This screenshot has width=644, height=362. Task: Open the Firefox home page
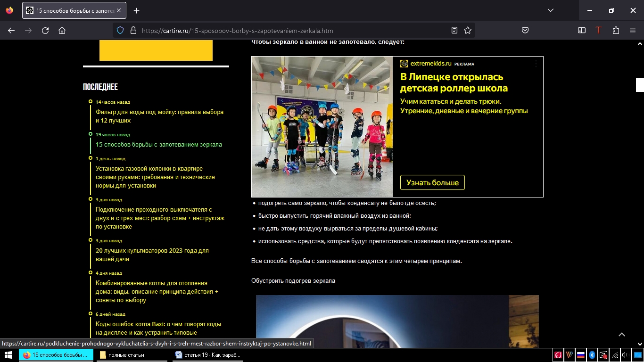click(x=62, y=30)
